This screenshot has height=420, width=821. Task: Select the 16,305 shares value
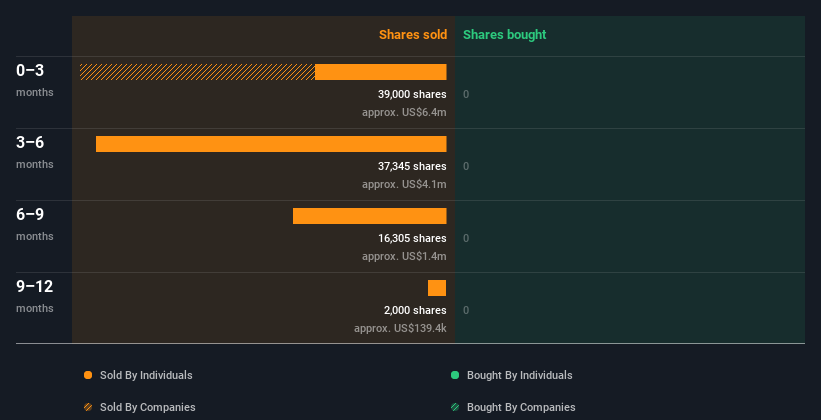coord(412,238)
